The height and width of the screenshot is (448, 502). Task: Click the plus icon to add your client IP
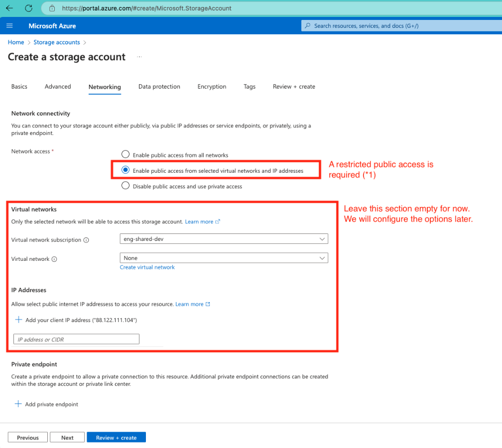(x=18, y=320)
